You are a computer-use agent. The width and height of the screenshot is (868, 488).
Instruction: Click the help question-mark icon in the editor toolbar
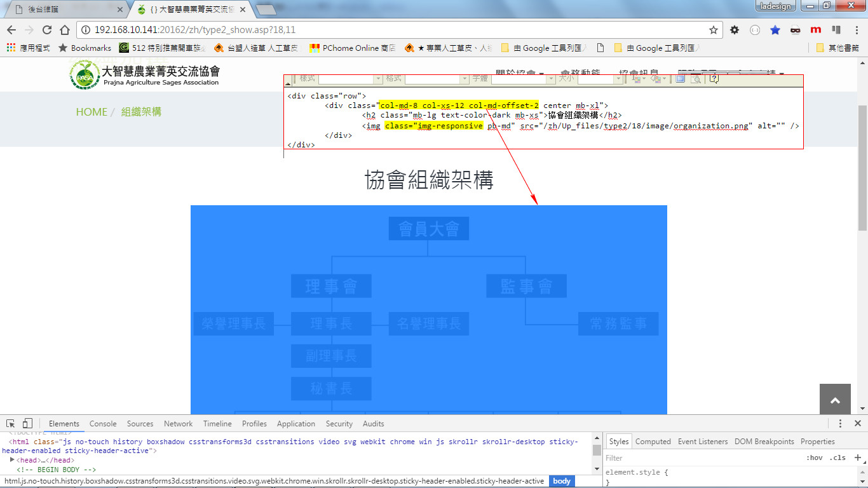tap(715, 79)
